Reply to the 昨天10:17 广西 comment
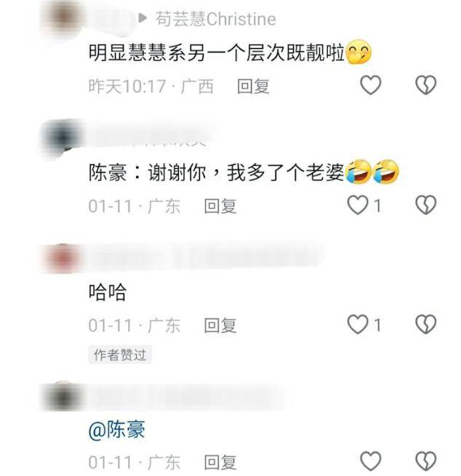This screenshot has height=476, width=461. 253,86
